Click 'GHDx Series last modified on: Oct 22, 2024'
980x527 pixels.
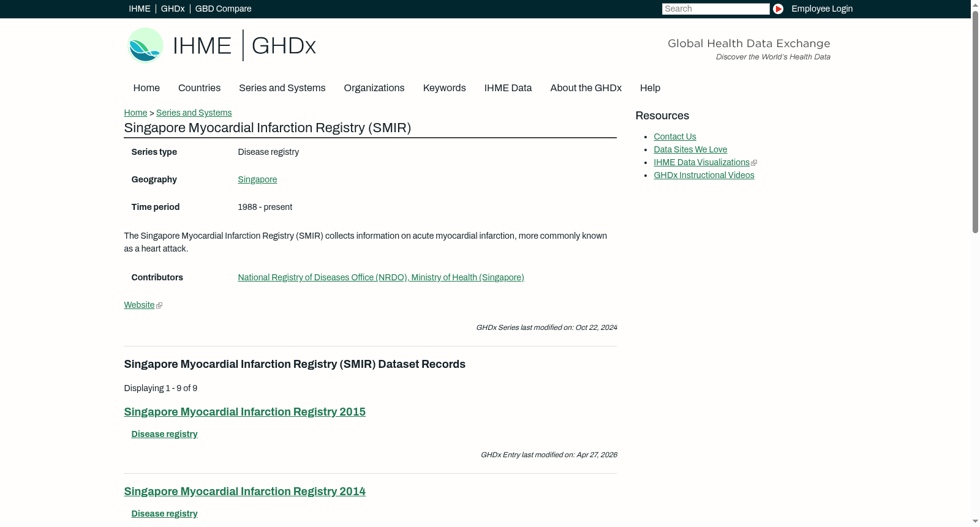(546, 328)
